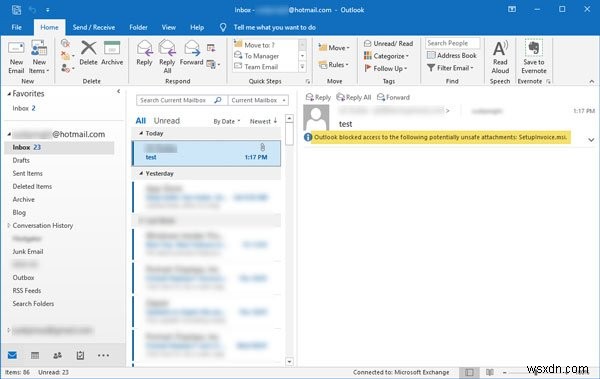Click Undo in quick access toolbar
This screenshot has height=379, width=600.
[x=33, y=10]
